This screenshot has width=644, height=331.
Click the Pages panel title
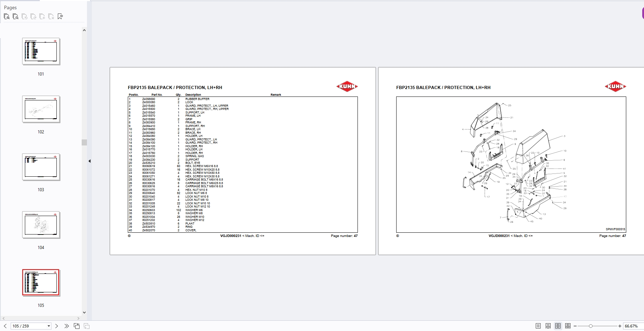pos(10,7)
